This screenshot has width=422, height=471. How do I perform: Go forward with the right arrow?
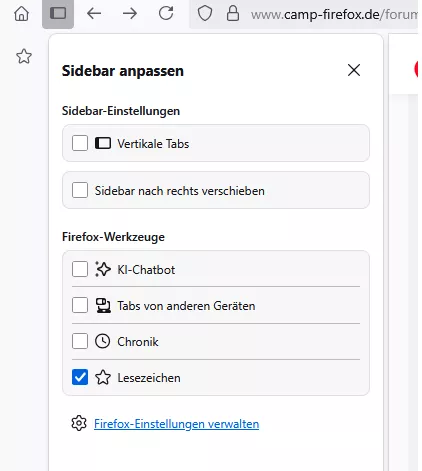(x=130, y=14)
